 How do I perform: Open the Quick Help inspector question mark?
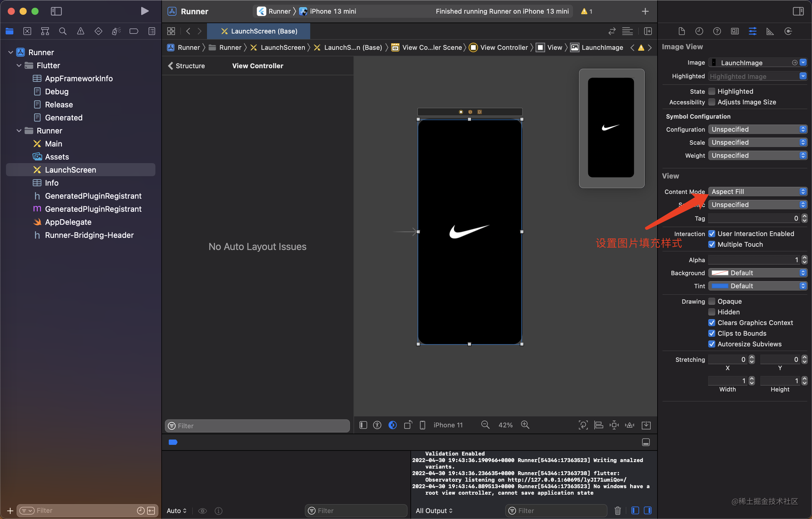(x=717, y=31)
